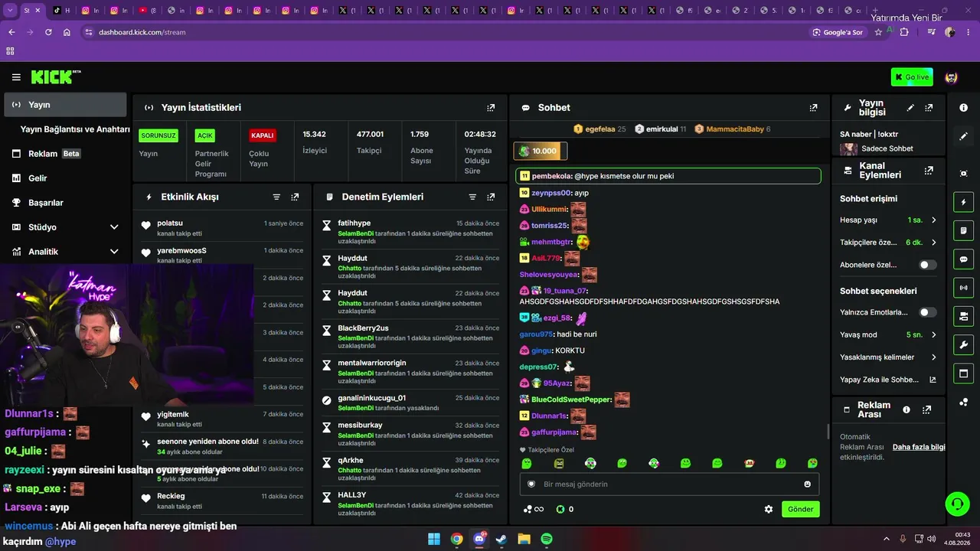This screenshot has height=551, width=980.
Task: Click the SORUNSUZ stream status badge
Action: tap(158, 135)
